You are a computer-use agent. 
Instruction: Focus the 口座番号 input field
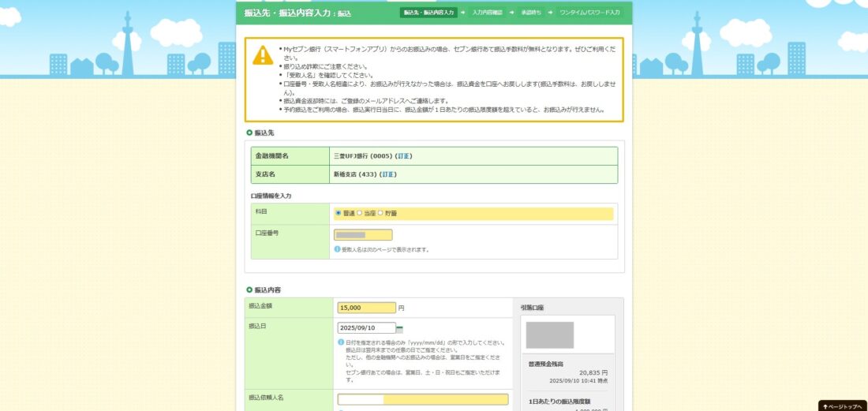[363, 235]
